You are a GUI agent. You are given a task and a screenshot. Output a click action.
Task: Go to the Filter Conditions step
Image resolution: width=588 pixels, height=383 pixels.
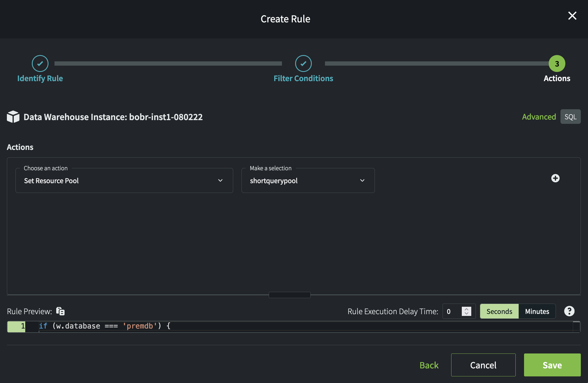click(303, 79)
